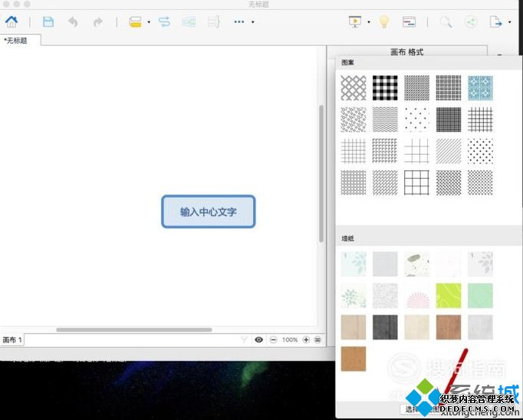Open the insert topic dropdown arrow
The image size is (523, 420).
point(149,22)
